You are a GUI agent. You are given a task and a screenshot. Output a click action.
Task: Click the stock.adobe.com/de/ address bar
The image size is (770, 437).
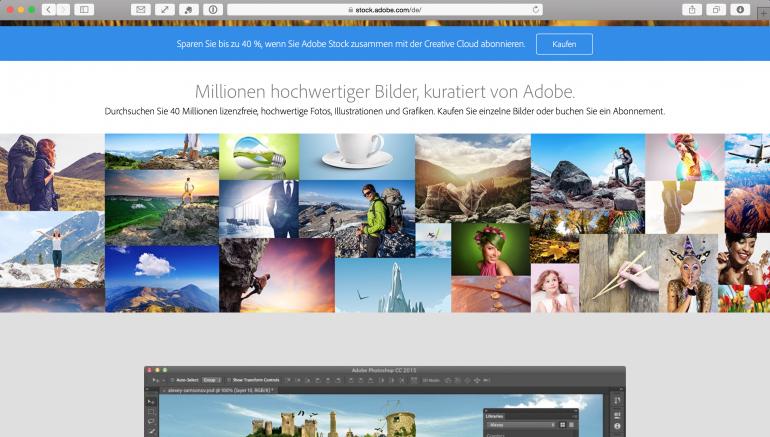[385, 9]
